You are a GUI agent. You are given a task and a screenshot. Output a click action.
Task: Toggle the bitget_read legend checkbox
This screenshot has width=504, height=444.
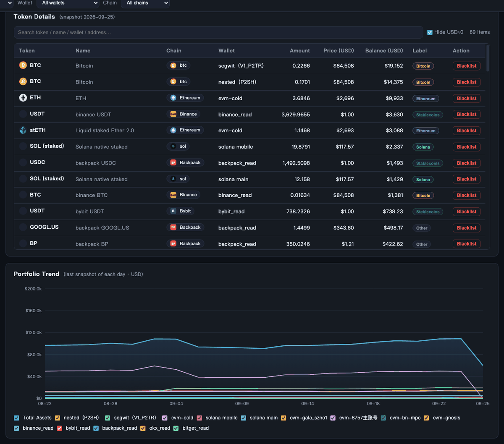point(176,428)
